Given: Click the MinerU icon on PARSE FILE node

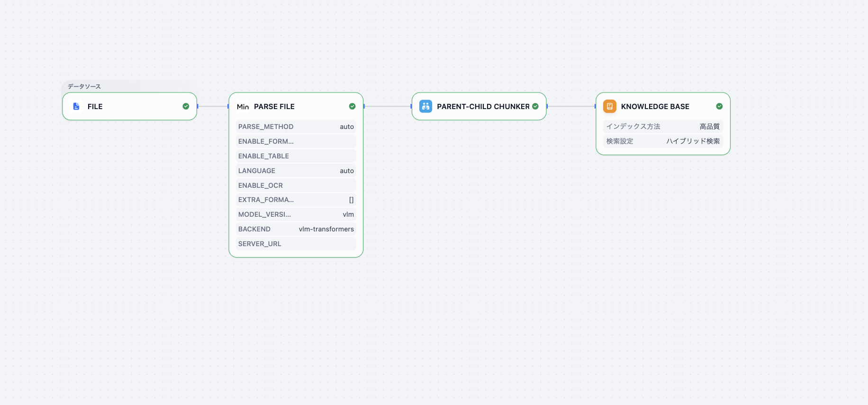Looking at the screenshot, I should tap(243, 107).
